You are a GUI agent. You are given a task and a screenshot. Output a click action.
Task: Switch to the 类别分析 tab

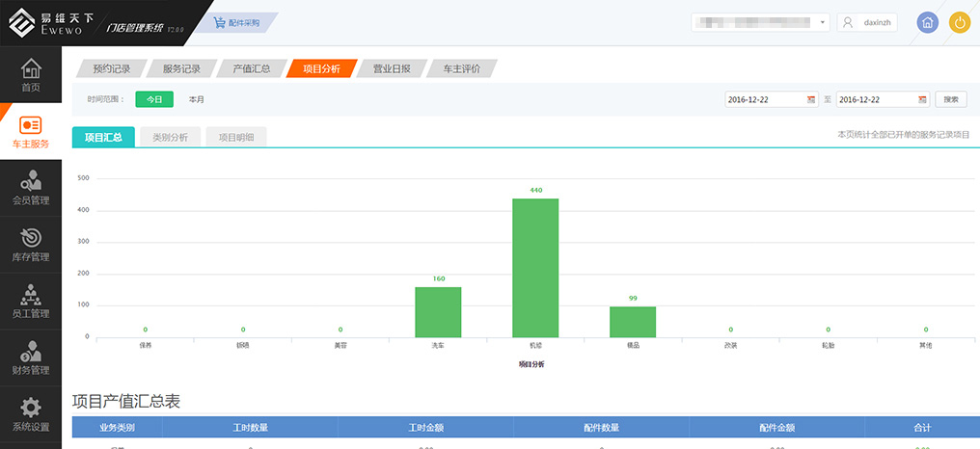[171, 137]
